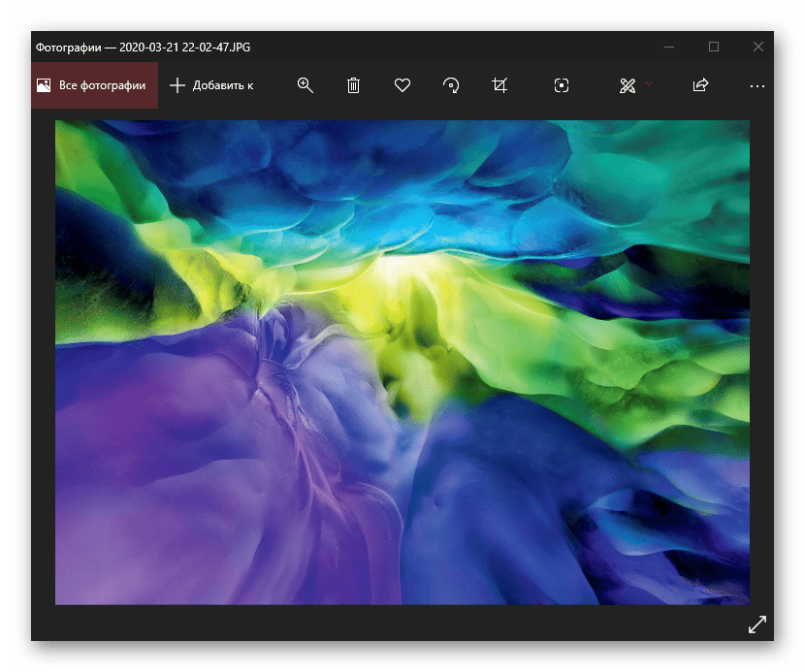Share the photo with the share icon
Image resolution: width=805 pixels, height=672 pixels.
click(700, 85)
